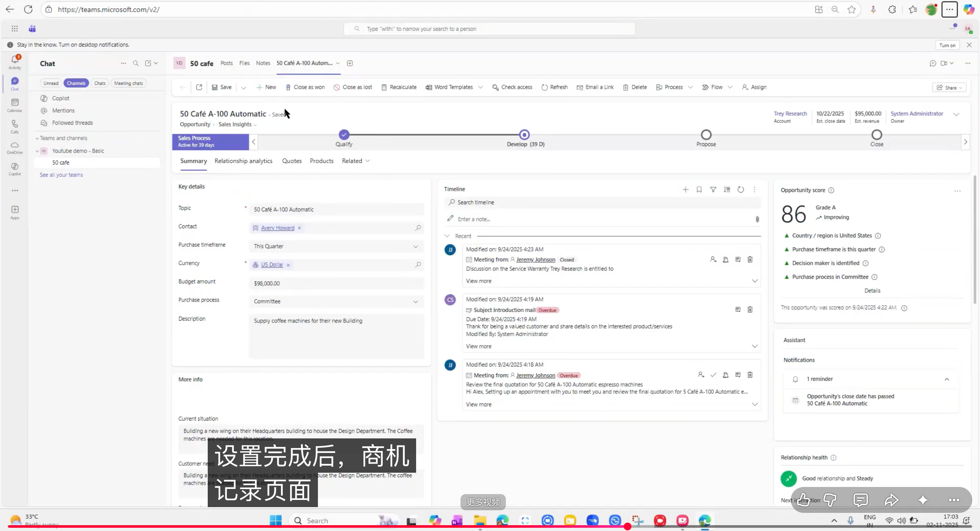Attach a file to the timeline note
Screen dimensions: 980x531
point(757,219)
